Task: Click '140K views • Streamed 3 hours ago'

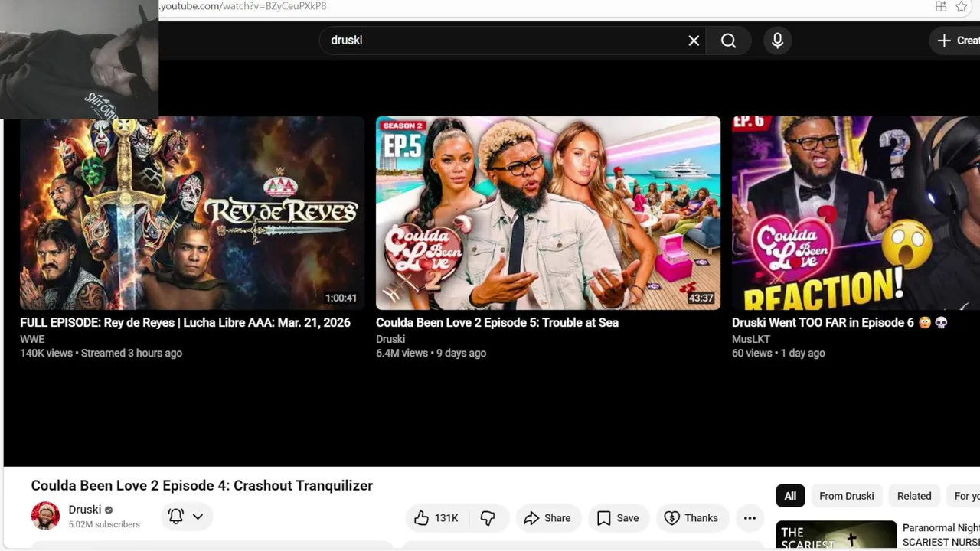Action: [101, 354]
